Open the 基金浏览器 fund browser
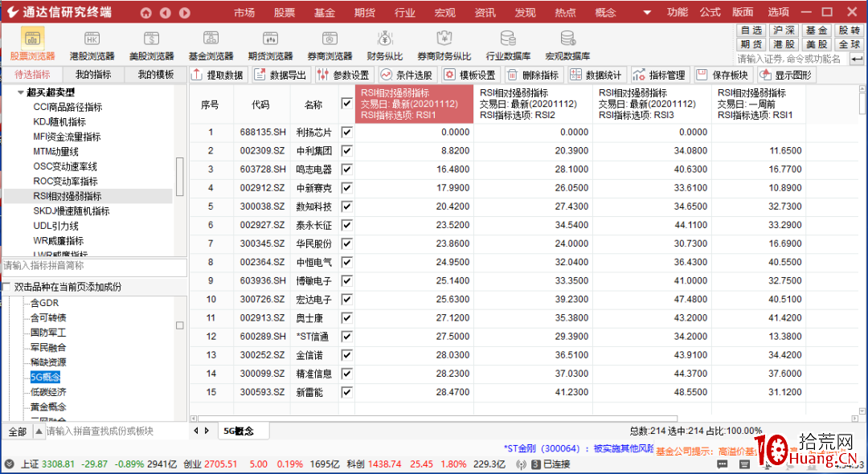The width and height of the screenshot is (868, 474). click(211, 45)
